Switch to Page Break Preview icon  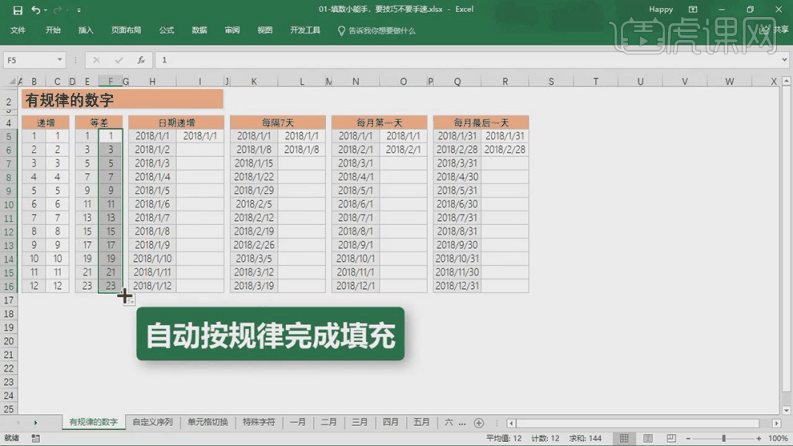pyautogui.click(x=671, y=438)
